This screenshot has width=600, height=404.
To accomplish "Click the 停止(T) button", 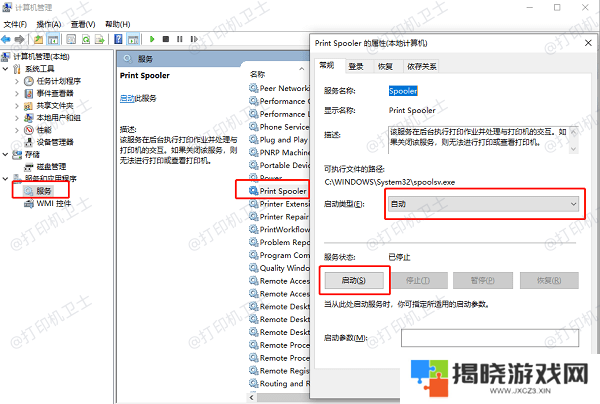I will pos(418,280).
